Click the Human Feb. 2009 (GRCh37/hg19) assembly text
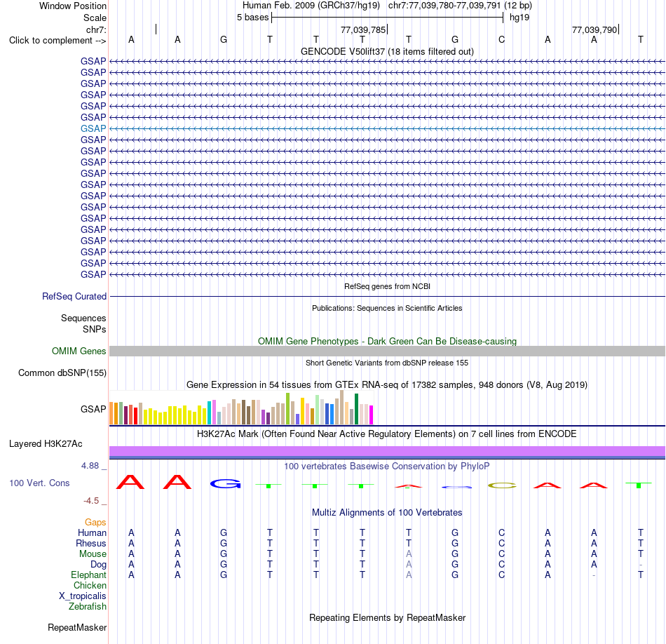This screenshot has width=666, height=644. point(311,6)
